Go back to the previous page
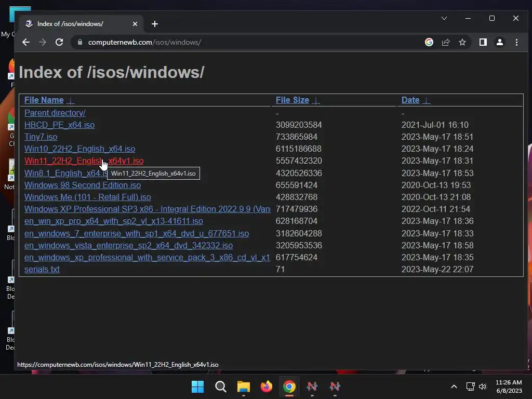The height and width of the screenshot is (399, 532). pos(26,42)
